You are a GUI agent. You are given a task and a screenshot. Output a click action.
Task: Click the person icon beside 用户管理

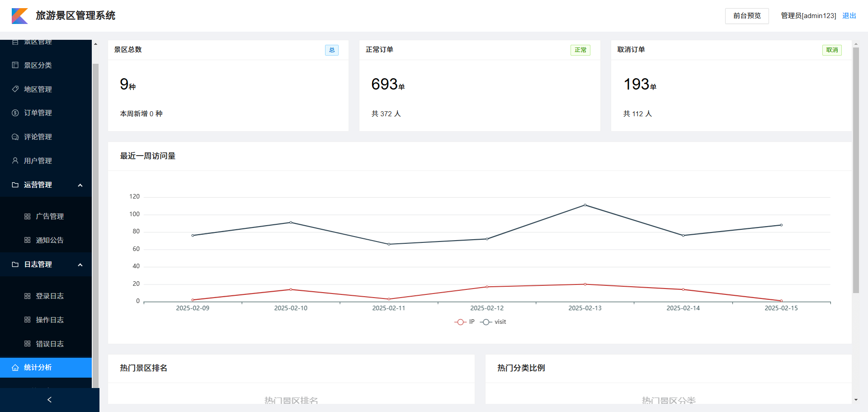pyautogui.click(x=15, y=161)
